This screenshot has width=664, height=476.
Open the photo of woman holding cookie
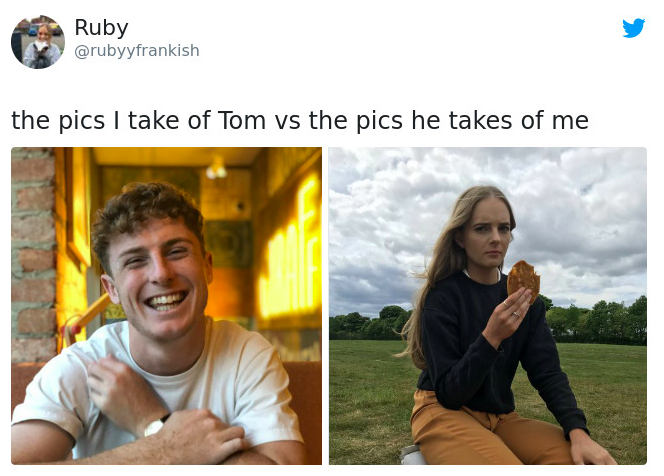pyautogui.click(x=487, y=306)
